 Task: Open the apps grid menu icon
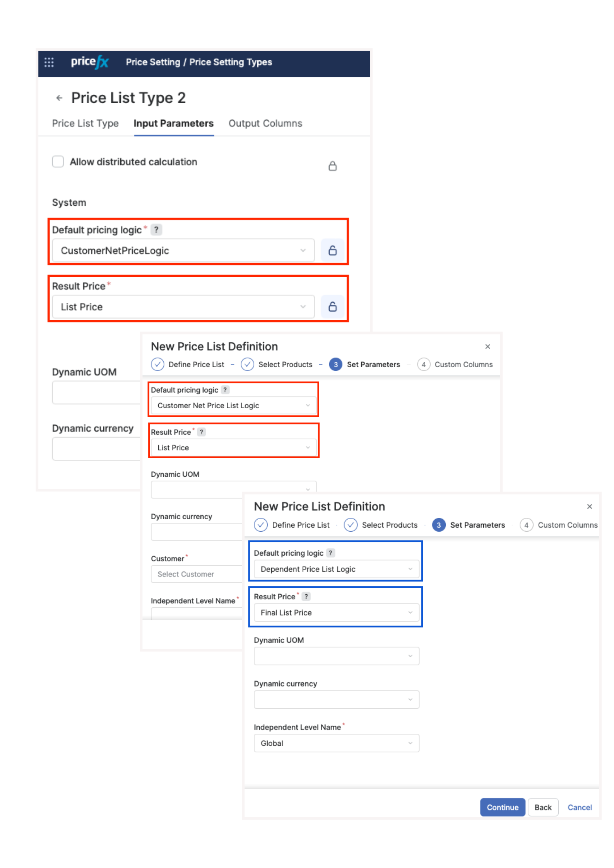pyautogui.click(x=49, y=62)
